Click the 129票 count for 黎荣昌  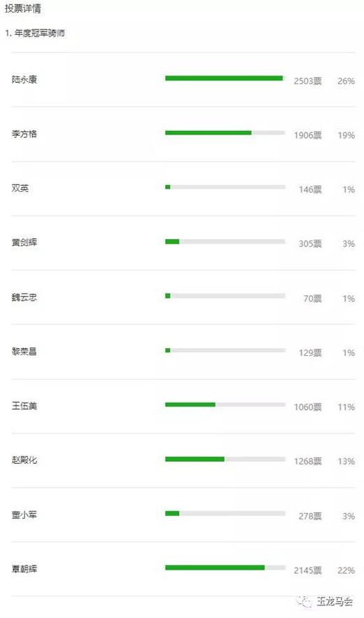(310, 352)
